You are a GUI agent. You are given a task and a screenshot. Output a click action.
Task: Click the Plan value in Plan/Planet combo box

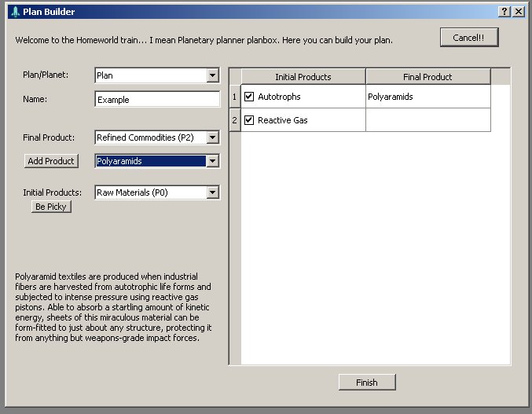[x=105, y=75]
